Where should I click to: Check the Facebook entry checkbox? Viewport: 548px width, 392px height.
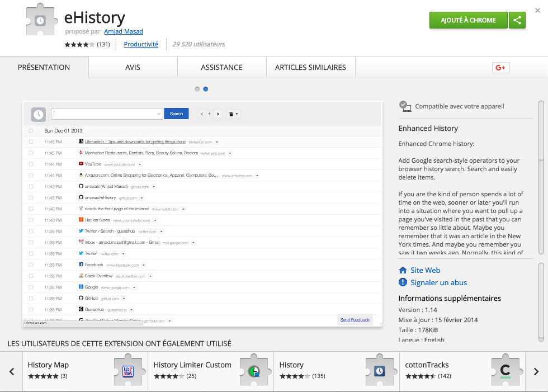click(x=31, y=265)
